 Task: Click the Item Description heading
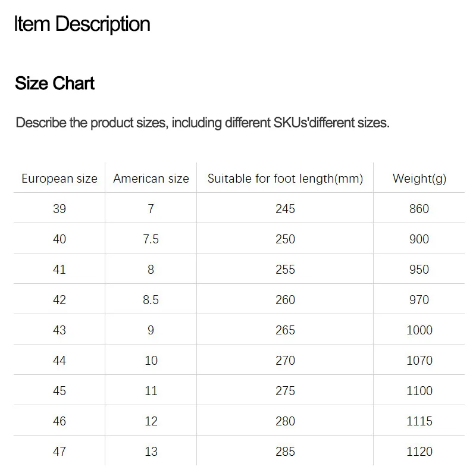[82, 24]
